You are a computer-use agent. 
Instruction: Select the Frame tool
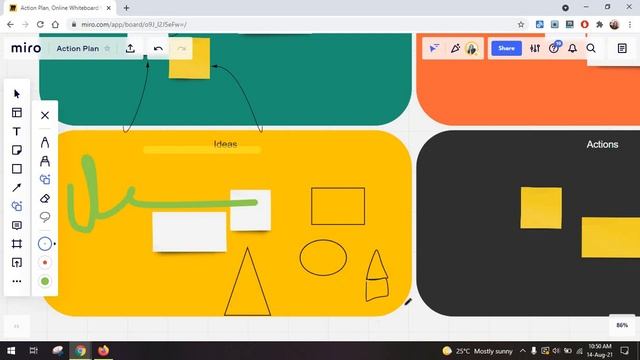[x=17, y=244]
